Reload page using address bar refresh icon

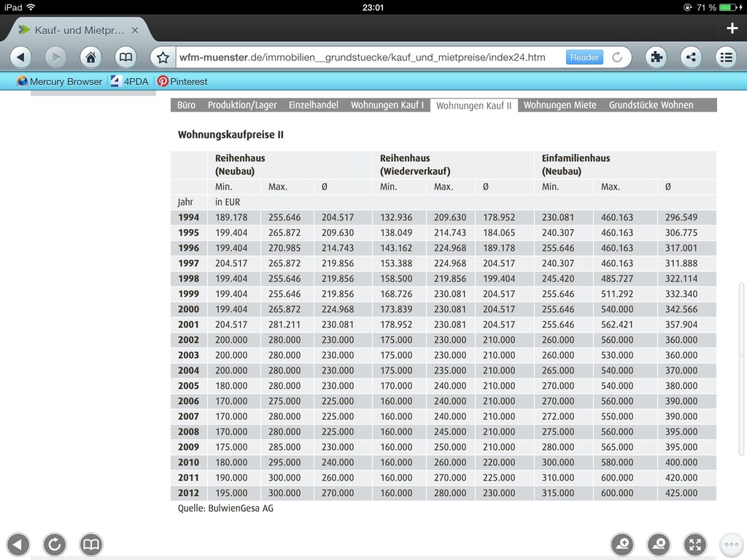click(x=617, y=57)
